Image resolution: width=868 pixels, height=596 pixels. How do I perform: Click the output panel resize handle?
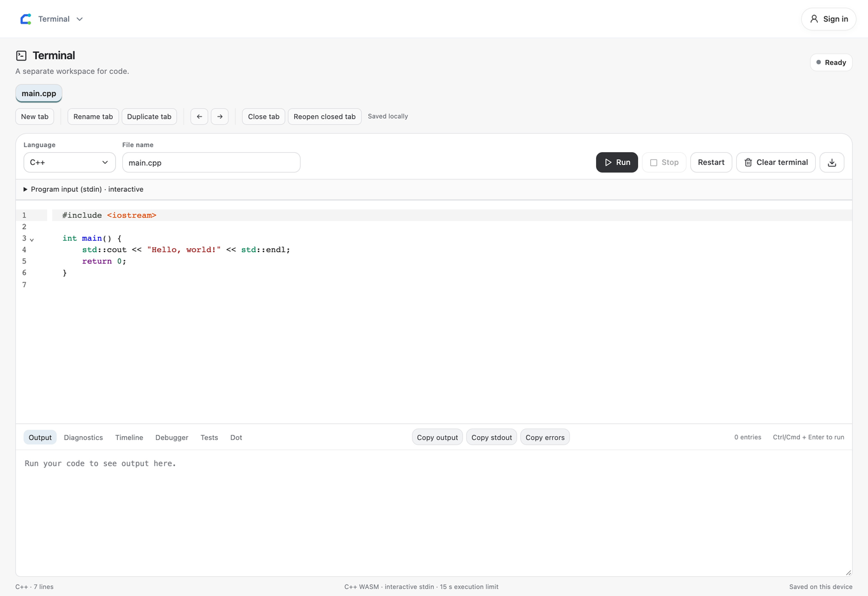pos(848,572)
